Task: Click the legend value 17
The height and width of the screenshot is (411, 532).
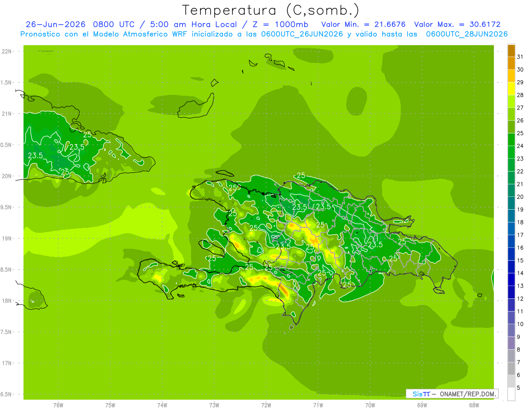Action: coord(520,235)
